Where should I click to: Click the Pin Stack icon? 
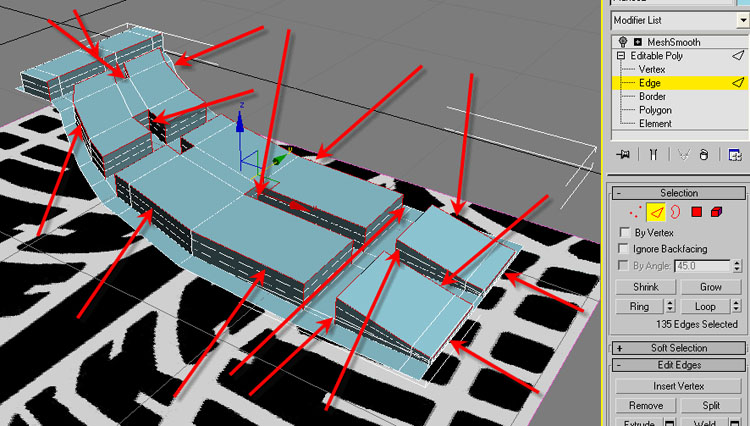click(x=624, y=155)
